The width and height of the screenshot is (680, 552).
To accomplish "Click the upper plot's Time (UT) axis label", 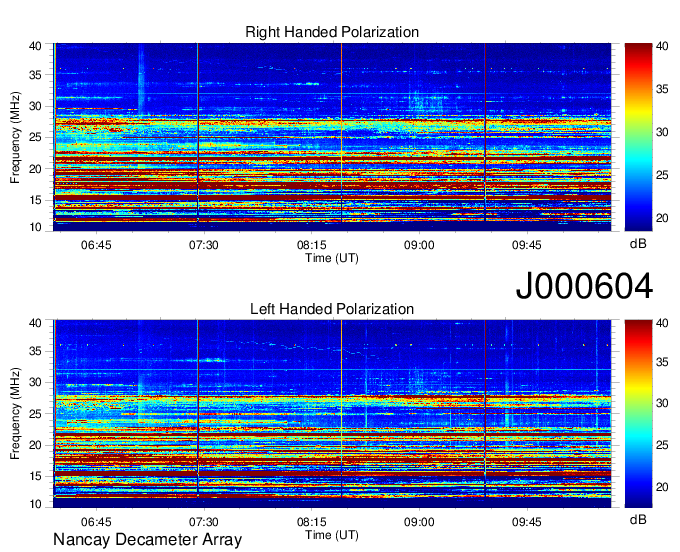I will click(332, 258).
